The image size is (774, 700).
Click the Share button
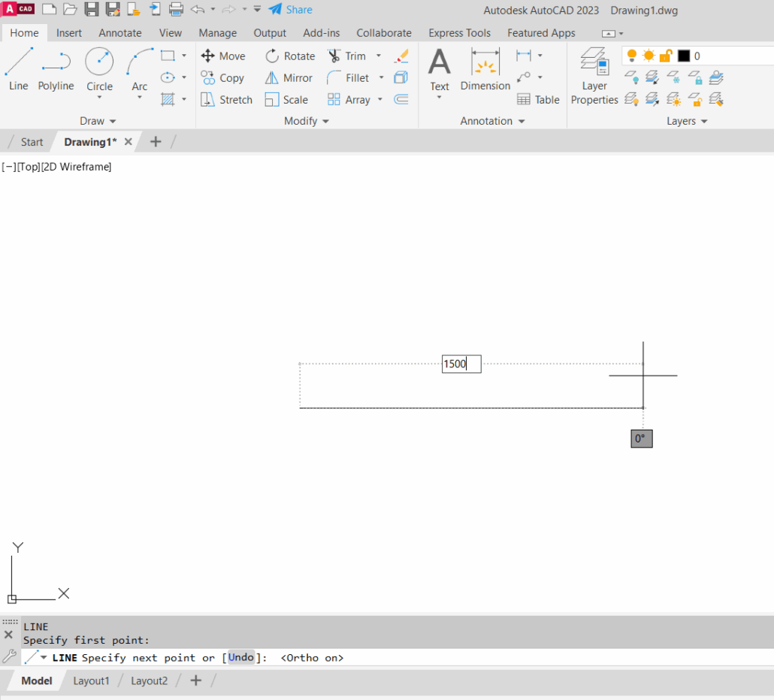coord(290,10)
